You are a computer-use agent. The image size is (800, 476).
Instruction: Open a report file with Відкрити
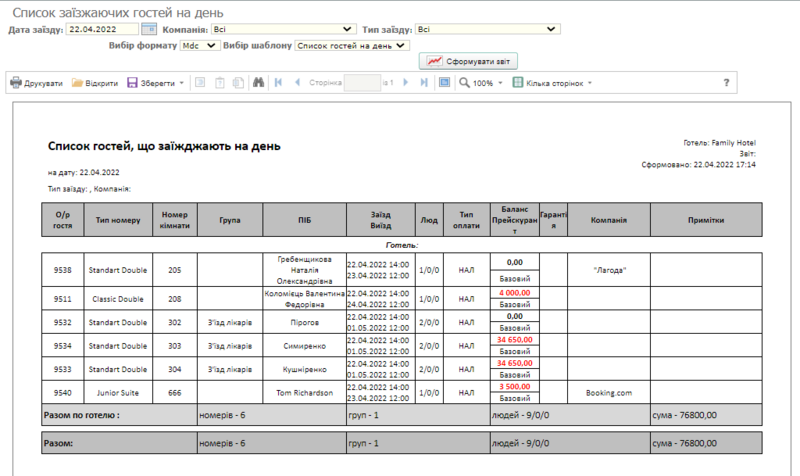[x=95, y=83]
